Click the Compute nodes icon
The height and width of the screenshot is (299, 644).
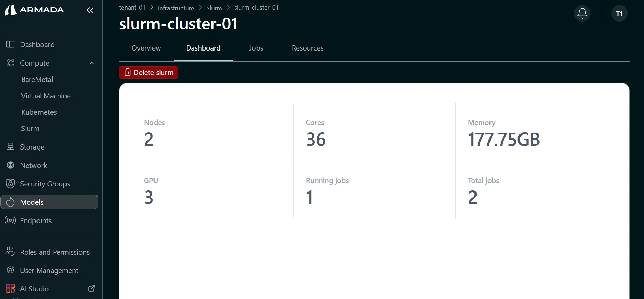11,63
